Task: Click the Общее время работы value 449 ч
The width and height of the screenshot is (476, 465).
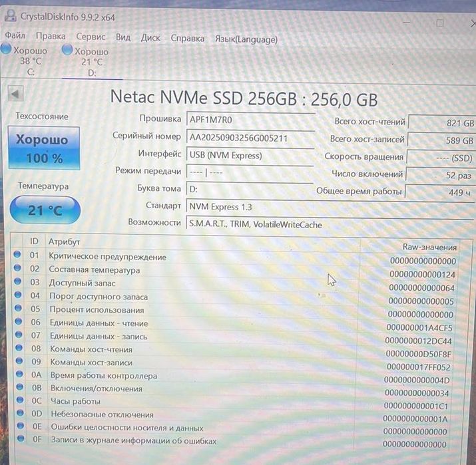Action: pyautogui.click(x=438, y=192)
